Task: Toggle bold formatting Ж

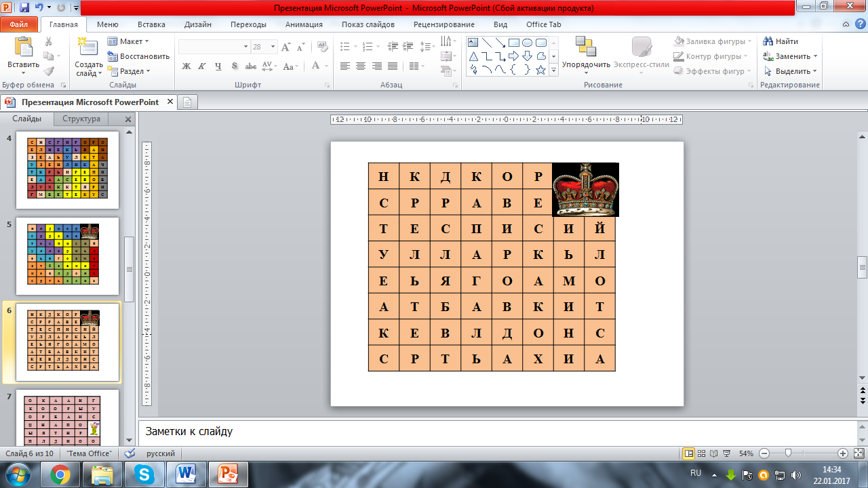Action: (186, 66)
